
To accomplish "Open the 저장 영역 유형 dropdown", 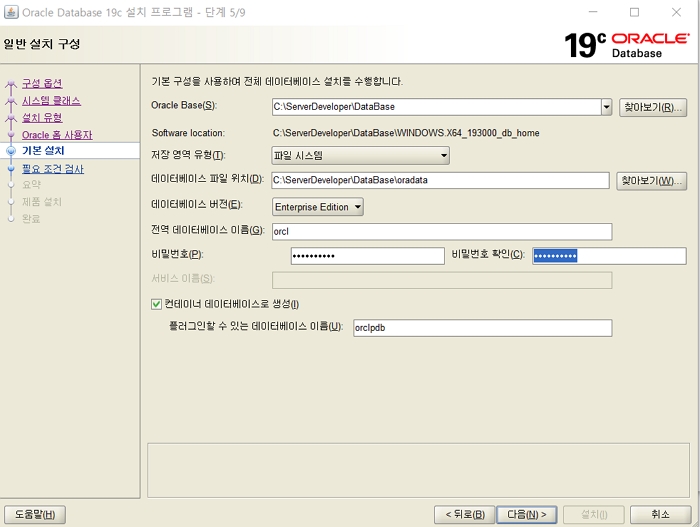I will point(360,155).
